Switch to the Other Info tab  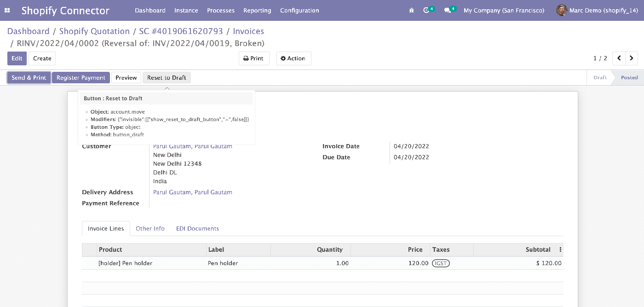coord(150,228)
